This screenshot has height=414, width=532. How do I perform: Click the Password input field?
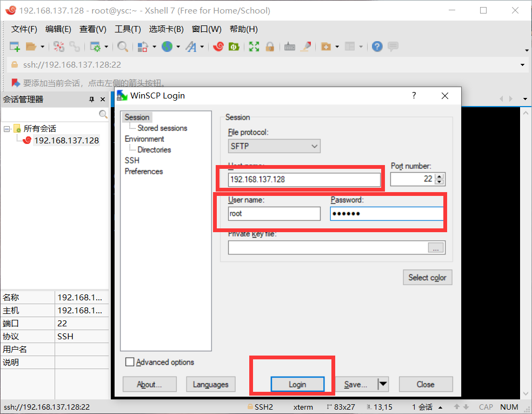[x=387, y=214]
